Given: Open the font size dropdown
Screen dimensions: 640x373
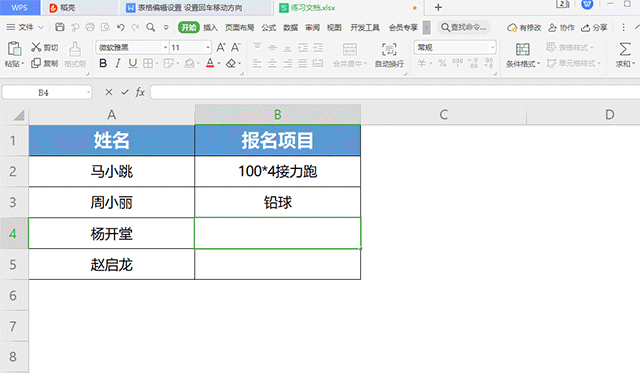Looking at the screenshot, I should [208, 47].
